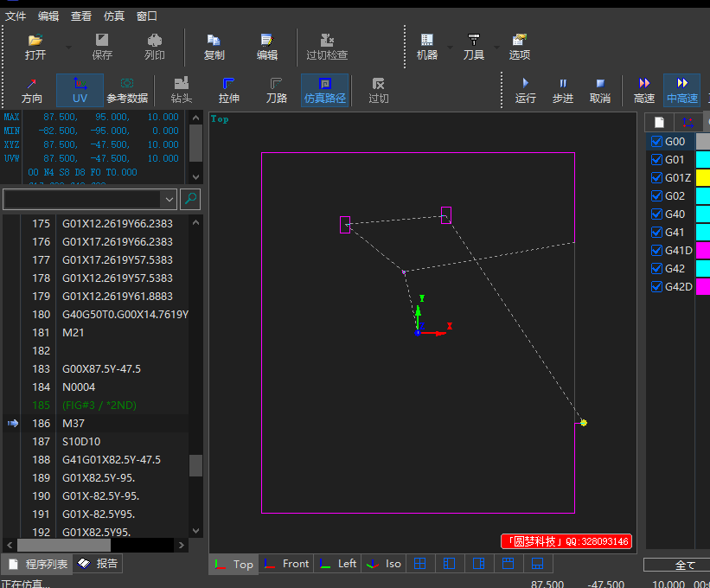Open the 仿真 menu
The width and height of the screenshot is (710, 588).
(114, 16)
